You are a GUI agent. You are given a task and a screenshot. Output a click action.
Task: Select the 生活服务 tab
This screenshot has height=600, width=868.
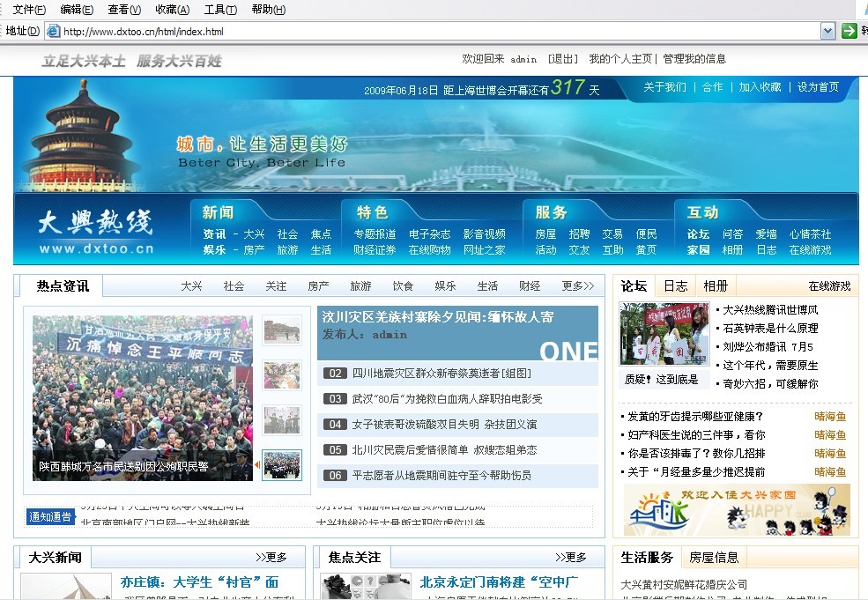[647, 558]
